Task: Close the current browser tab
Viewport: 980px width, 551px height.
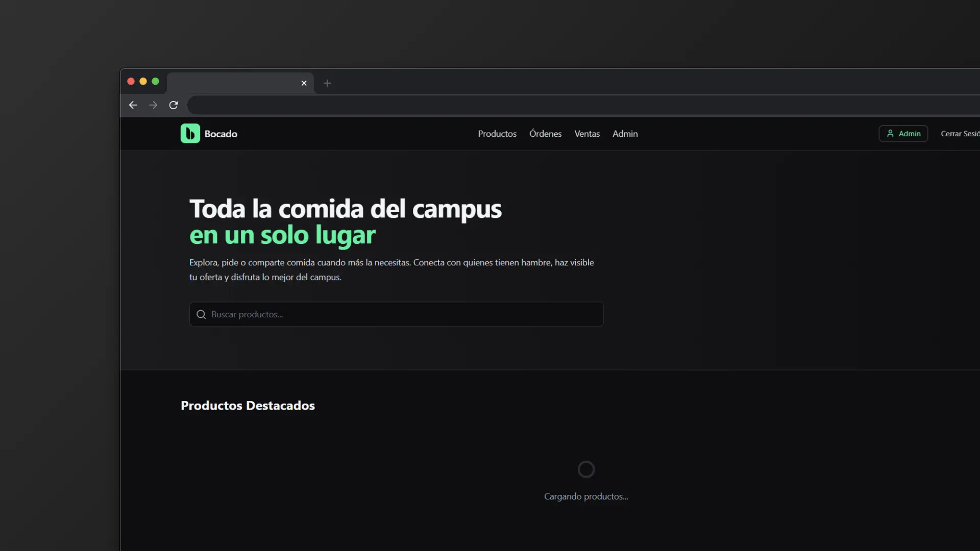Action: click(x=304, y=83)
